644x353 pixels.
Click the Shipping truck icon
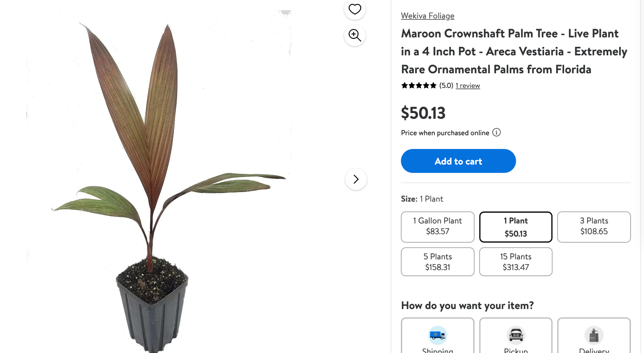(x=437, y=335)
